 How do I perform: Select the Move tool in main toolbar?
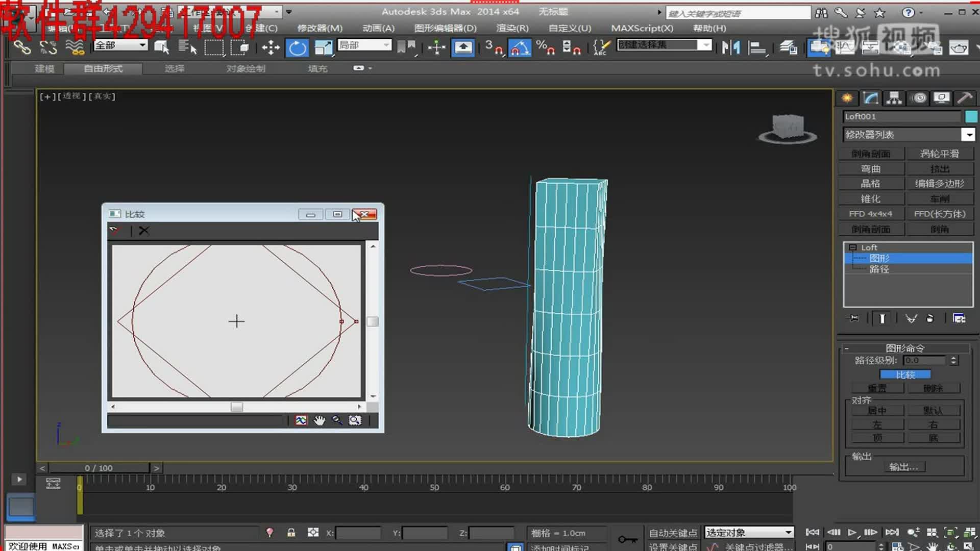point(271,48)
